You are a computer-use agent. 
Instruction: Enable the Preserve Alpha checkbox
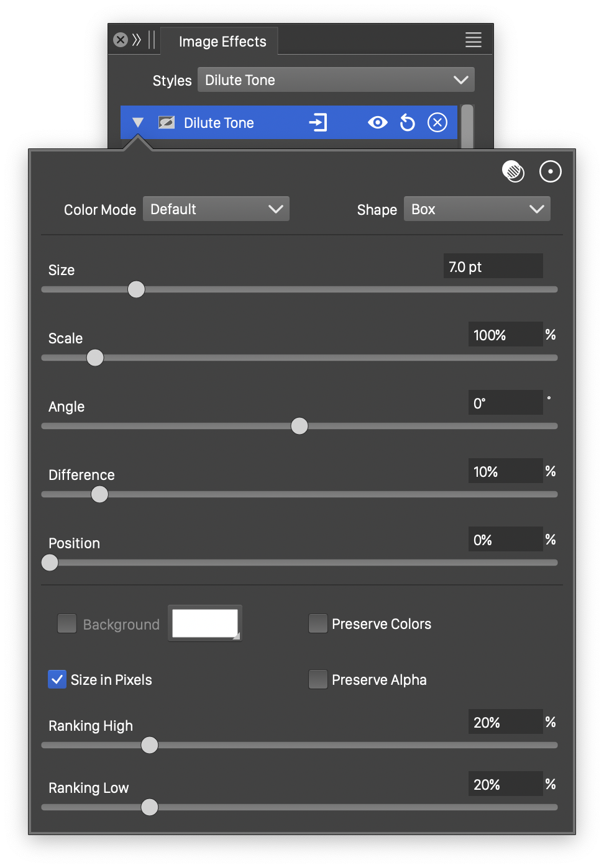point(318,679)
